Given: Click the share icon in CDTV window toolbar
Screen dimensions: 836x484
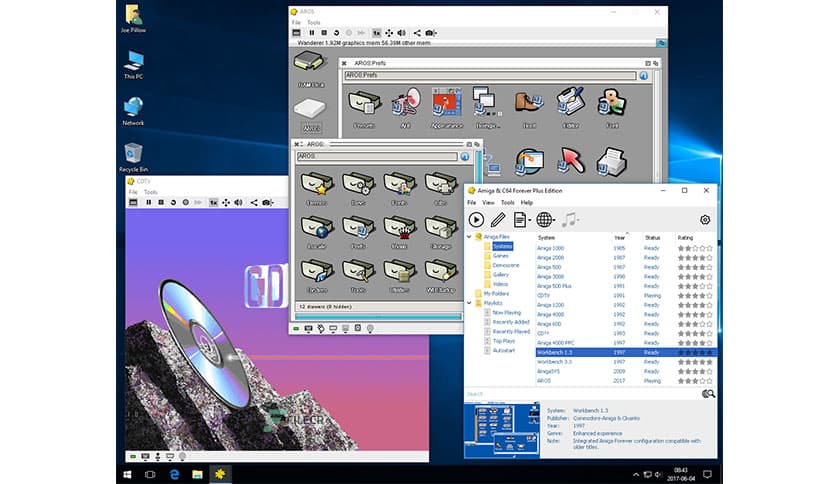Looking at the screenshot, I should (x=254, y=203).
